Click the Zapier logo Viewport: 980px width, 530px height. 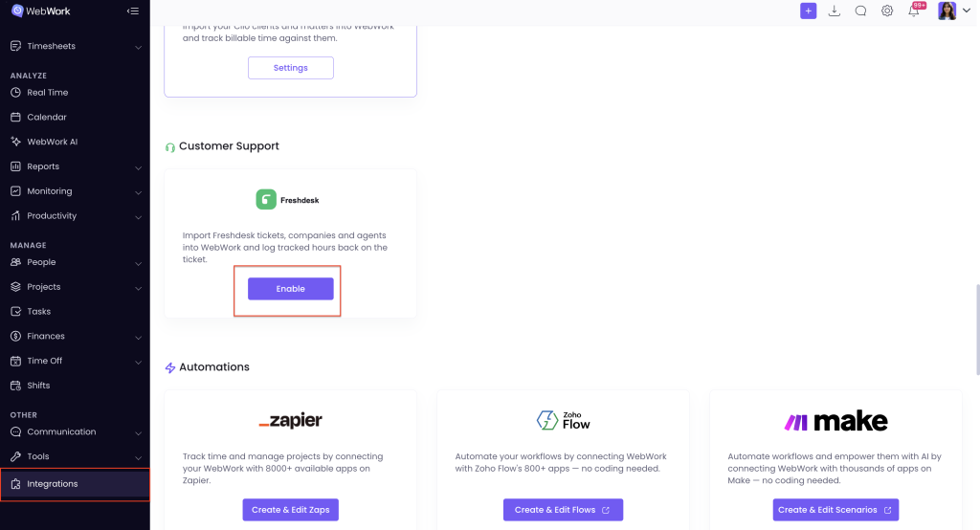[x=291, y=421]
